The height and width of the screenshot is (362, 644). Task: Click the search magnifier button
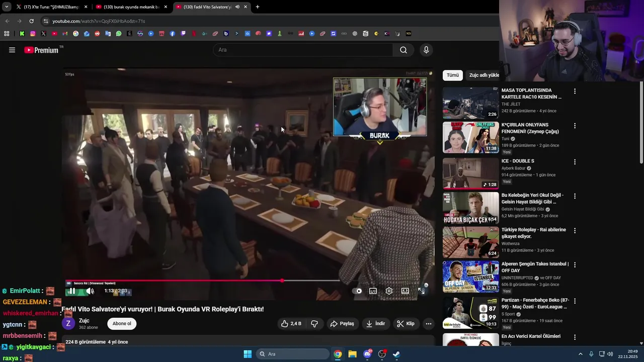click(404, 50)
